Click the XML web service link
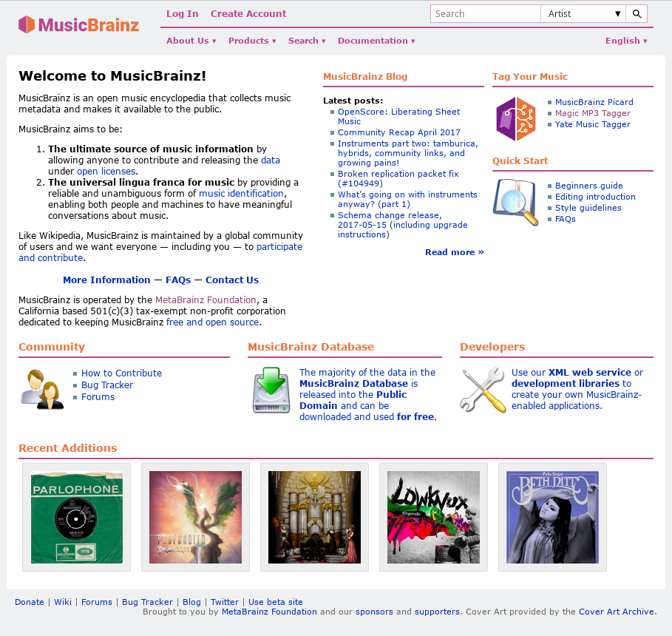The height and width of the screenshot is (636, 672). [x=590, y=372]
